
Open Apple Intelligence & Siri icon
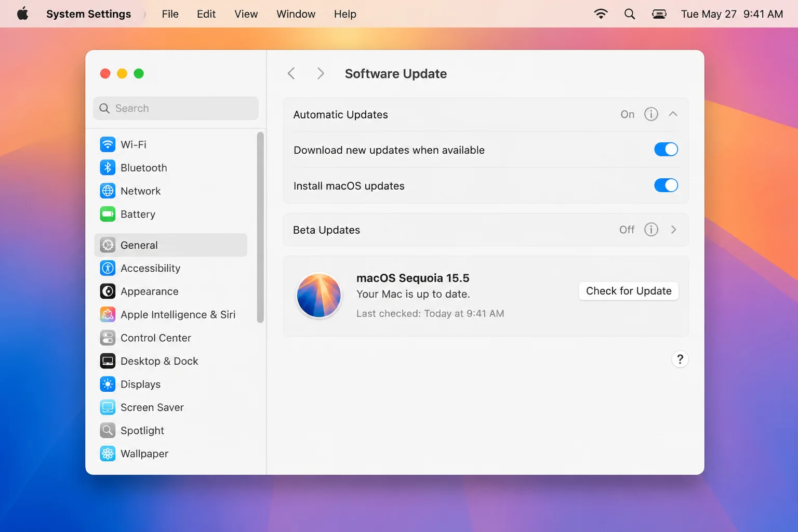tap(108, 314)
